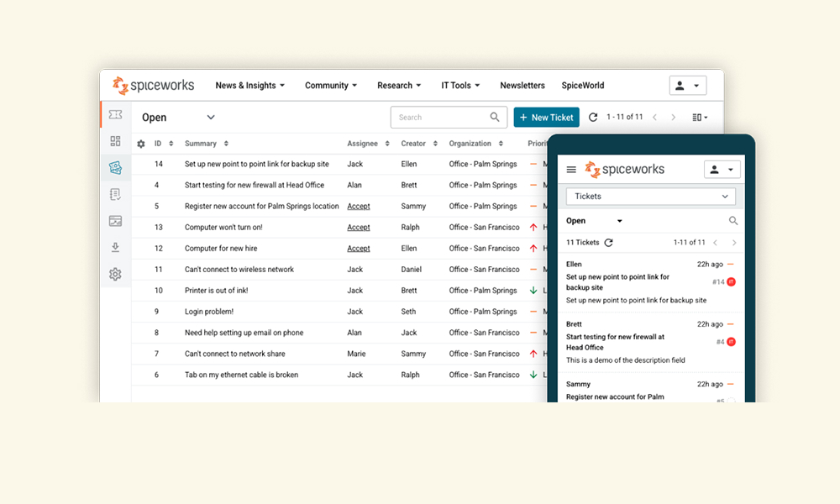Open the desktop user account dropdown

point(688,85)
